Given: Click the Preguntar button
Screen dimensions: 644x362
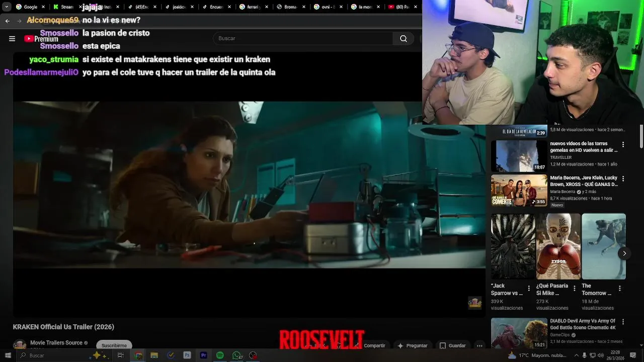Looking at the screenshot, I should 413,345.
